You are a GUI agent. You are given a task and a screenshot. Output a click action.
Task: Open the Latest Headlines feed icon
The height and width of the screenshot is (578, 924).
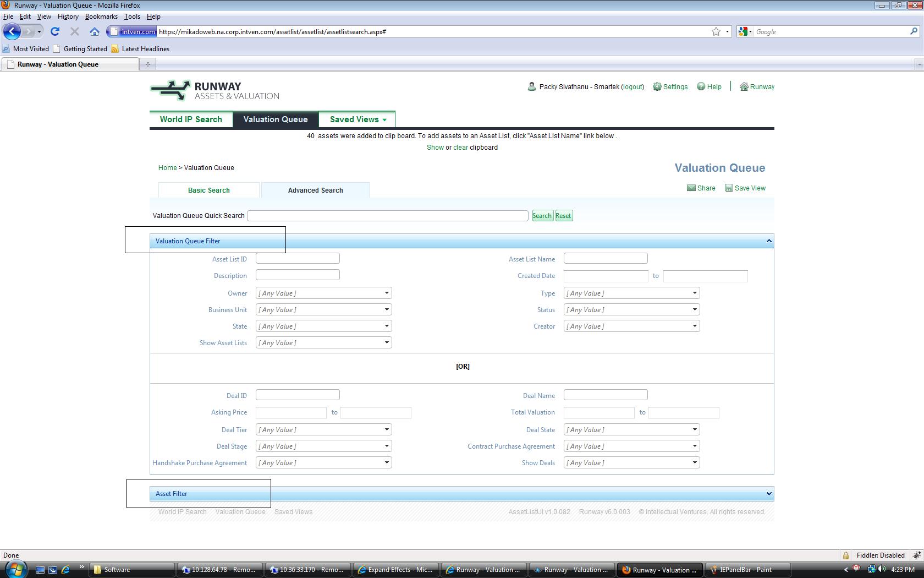[x=115, y=49]
